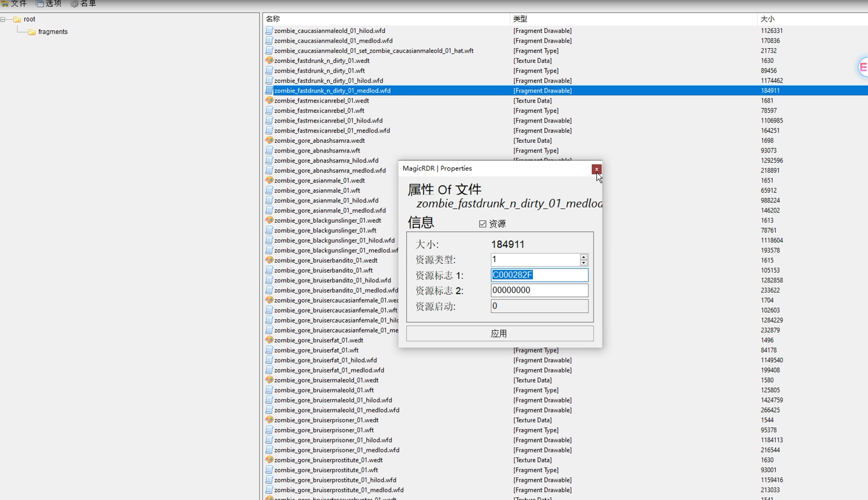
Task: Click the texture icon for zombie_gore_bruiserprostitute_01.wedt
Action: [269, 460]
